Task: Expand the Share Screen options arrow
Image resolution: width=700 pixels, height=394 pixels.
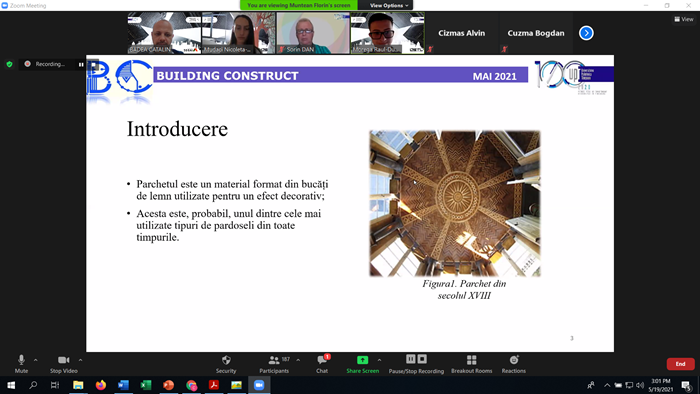Action: point(379,360)
